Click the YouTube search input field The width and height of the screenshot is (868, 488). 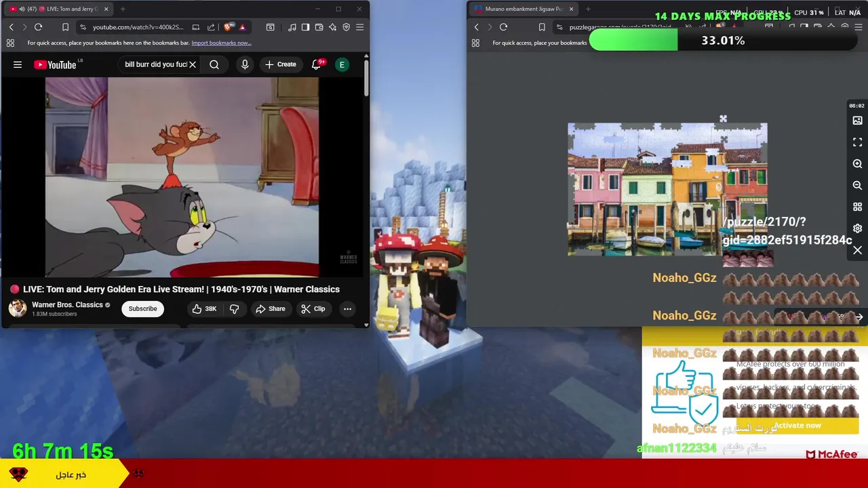(x=155, y=64)
